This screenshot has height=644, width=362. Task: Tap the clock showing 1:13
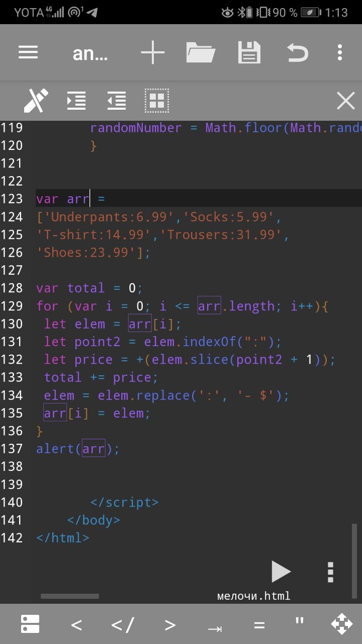[x=336, y=12]
